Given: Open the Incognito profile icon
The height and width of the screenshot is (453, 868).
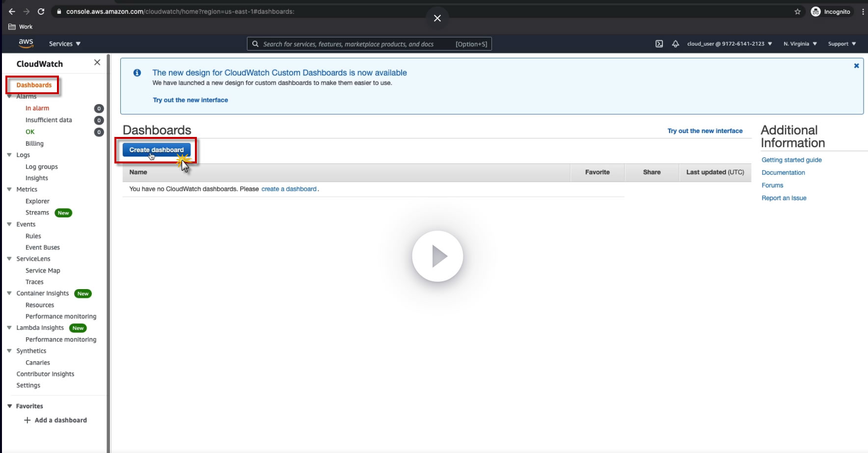Looking at the screenshot, I should (x=816, y=12).
